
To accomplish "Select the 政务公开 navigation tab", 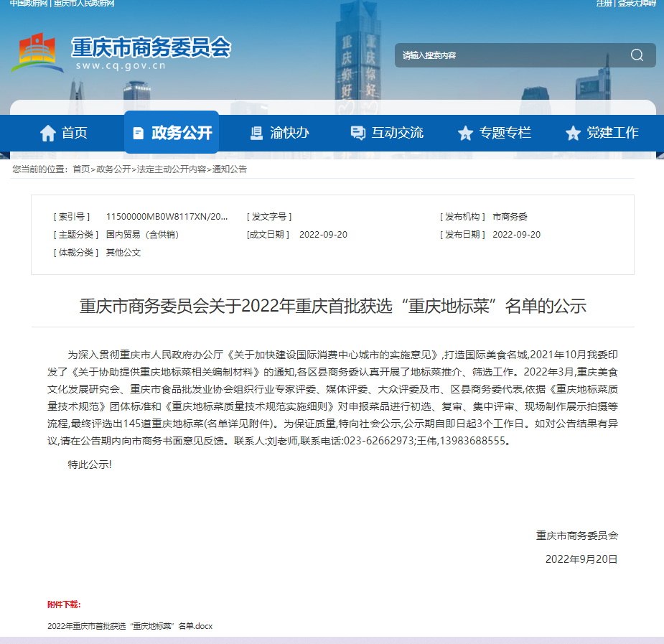I will click(172, 132).
